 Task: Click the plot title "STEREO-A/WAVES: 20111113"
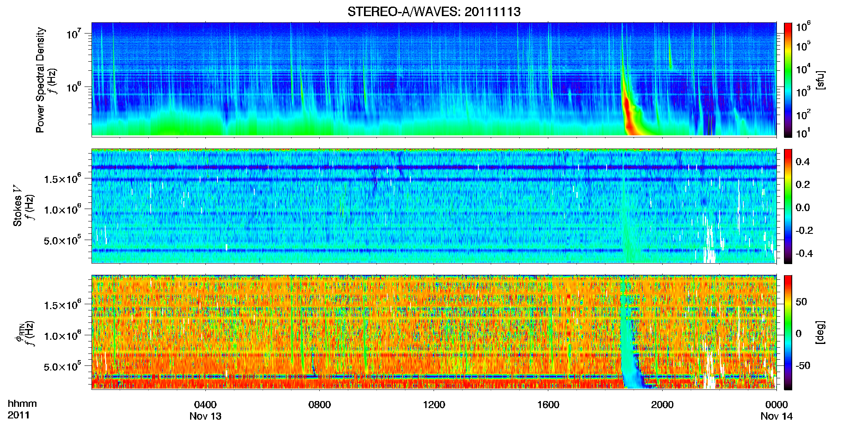coord(434,12)
